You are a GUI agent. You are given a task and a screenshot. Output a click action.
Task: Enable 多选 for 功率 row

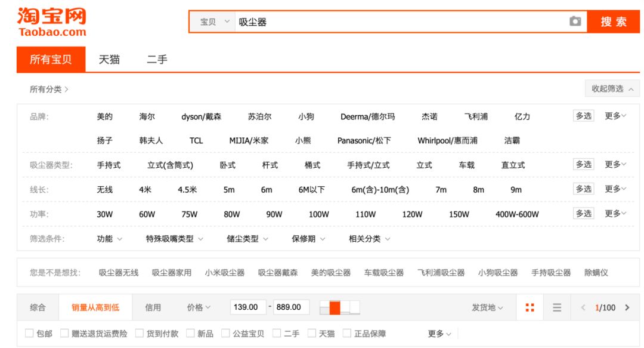pyautogui.click(x=584, y=214)
